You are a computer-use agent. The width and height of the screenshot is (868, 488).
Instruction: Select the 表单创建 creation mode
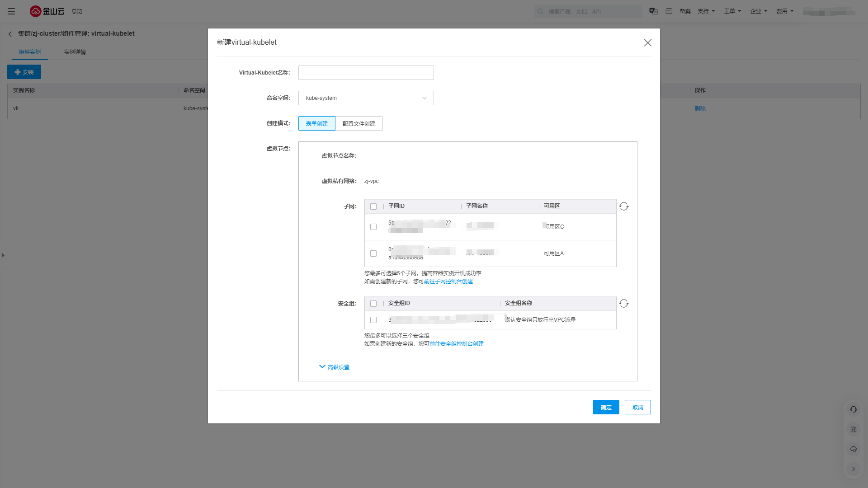click(316, 123)
